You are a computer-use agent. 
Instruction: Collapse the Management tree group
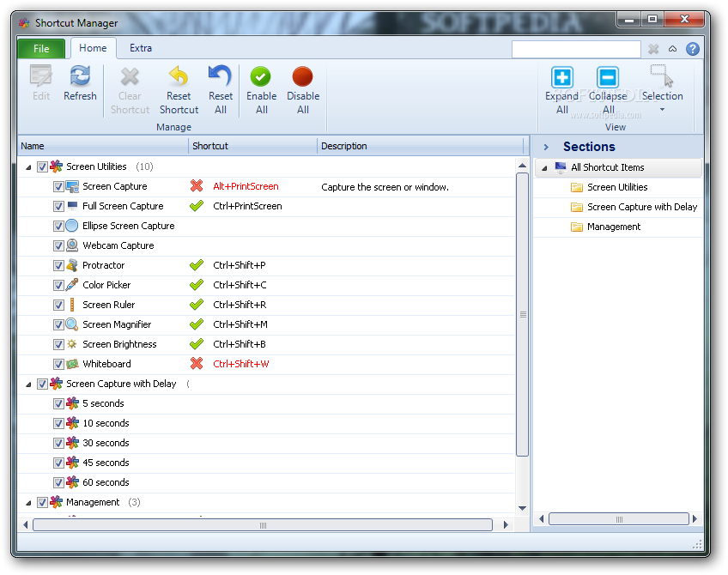[28, 503]
